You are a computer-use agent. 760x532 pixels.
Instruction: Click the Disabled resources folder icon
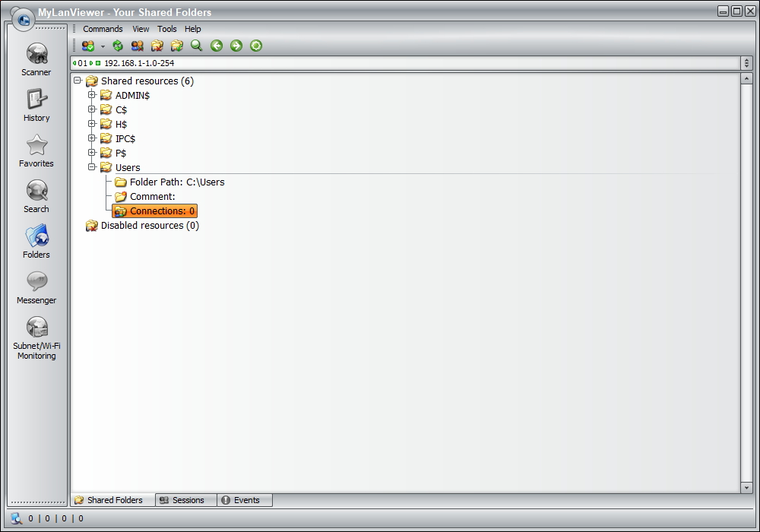(x=92, y=226)
